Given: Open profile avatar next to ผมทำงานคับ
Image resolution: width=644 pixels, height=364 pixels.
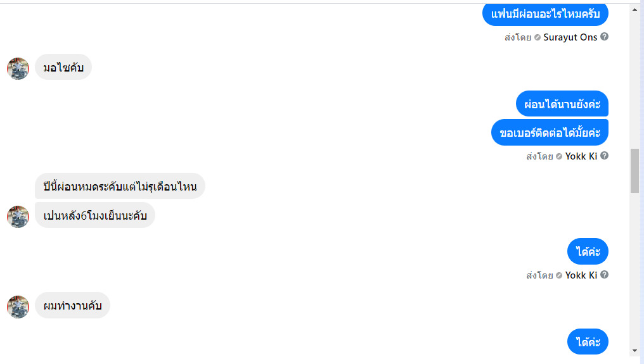Looking at the screenshot, I should pyautogui.click(x=18, y=306).
